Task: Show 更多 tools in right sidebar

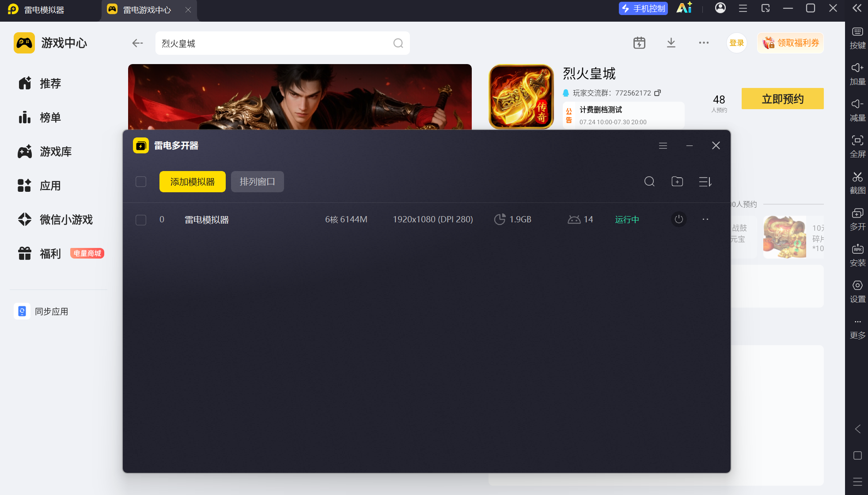Action: [857, 328]
